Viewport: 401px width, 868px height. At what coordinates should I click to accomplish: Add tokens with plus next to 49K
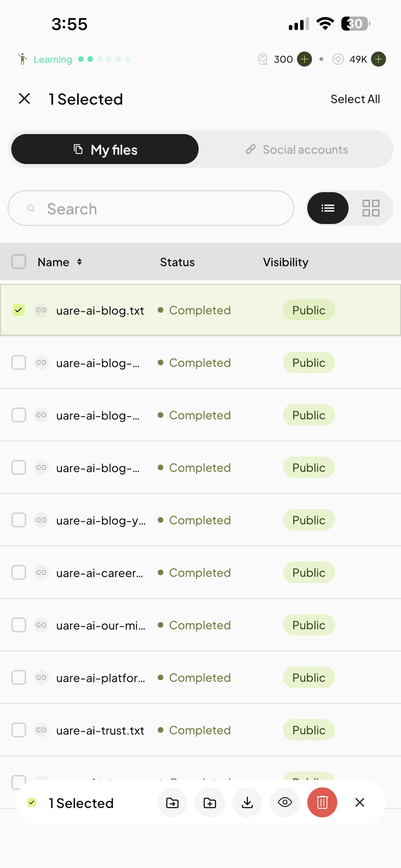point(379,59)
